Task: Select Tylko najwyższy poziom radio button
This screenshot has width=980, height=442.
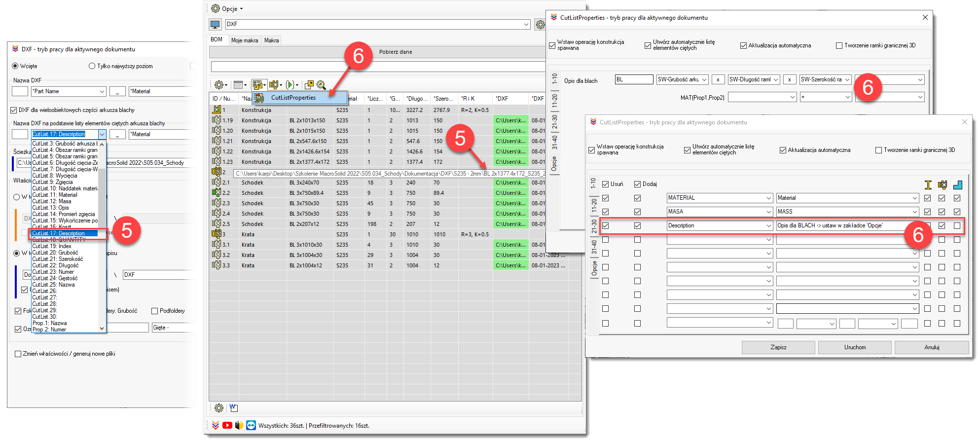Action: (92, 66)
